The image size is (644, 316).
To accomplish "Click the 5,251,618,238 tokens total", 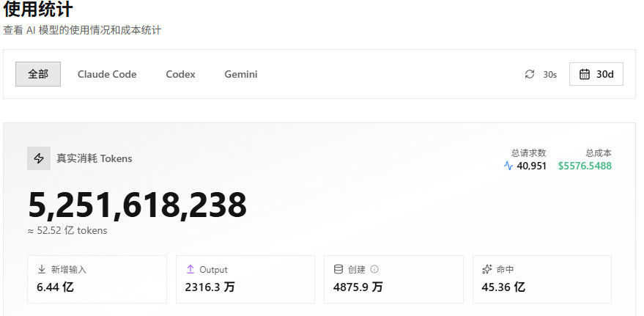I will click(x=138, y=205).
